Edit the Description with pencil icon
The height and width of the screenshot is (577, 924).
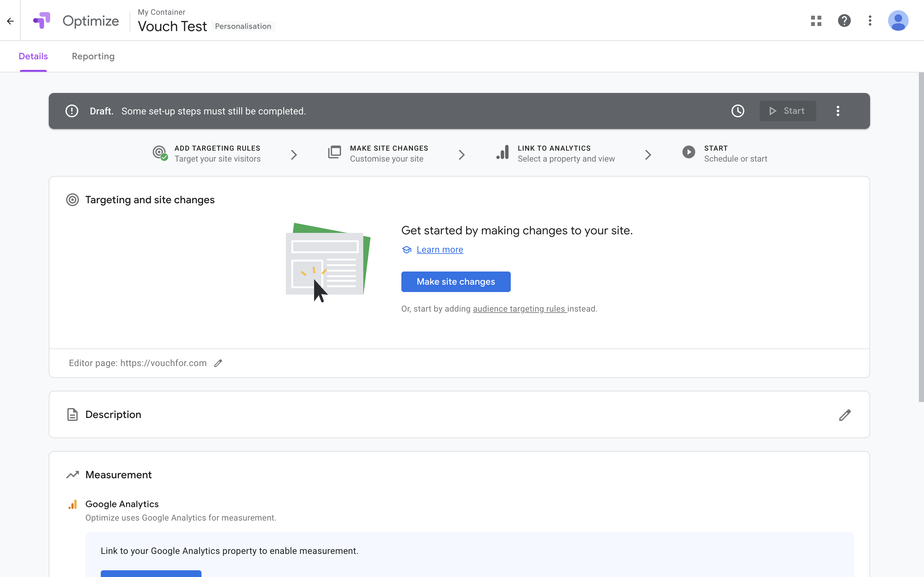point(844,415)
